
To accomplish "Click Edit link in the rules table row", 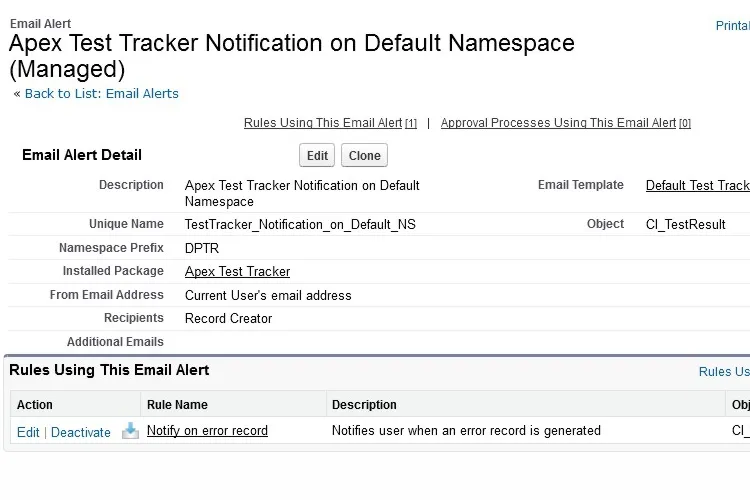I will tap(28, 433).
